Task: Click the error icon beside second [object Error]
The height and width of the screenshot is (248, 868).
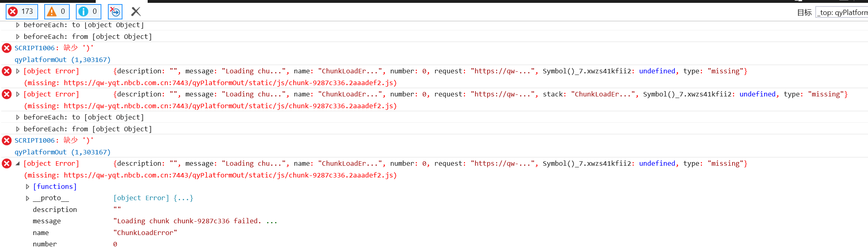Action: [x=7, y=94]
